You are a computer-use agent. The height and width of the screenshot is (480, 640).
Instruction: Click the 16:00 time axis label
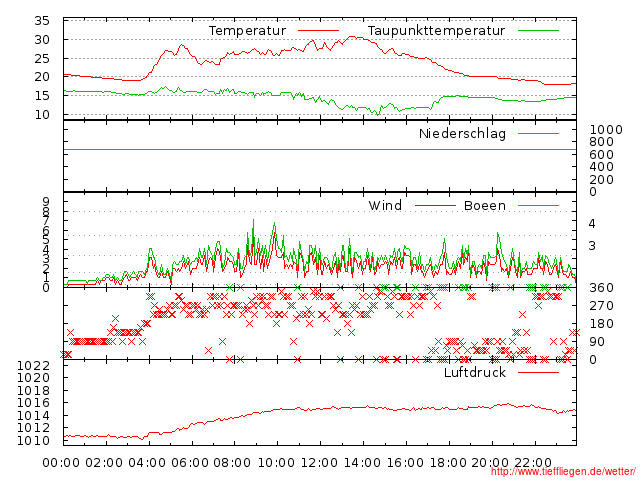pos(405,462)
